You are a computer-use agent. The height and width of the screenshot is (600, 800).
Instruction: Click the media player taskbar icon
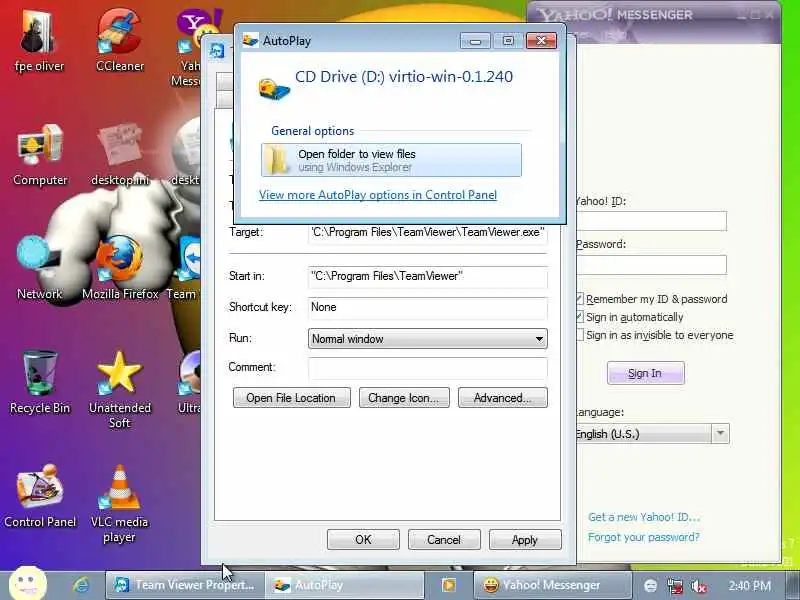(x=448, y=585)
